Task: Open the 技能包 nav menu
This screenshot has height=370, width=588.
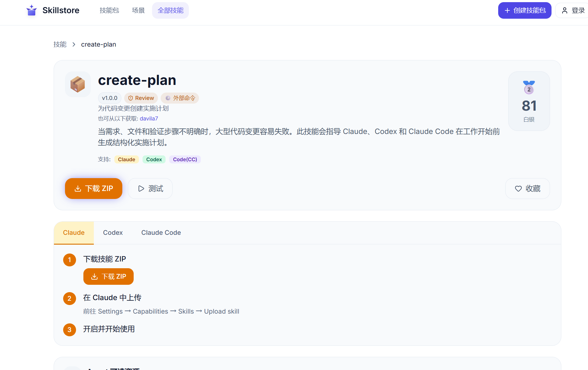Action: pyautogui.click(x=109, y=10)
